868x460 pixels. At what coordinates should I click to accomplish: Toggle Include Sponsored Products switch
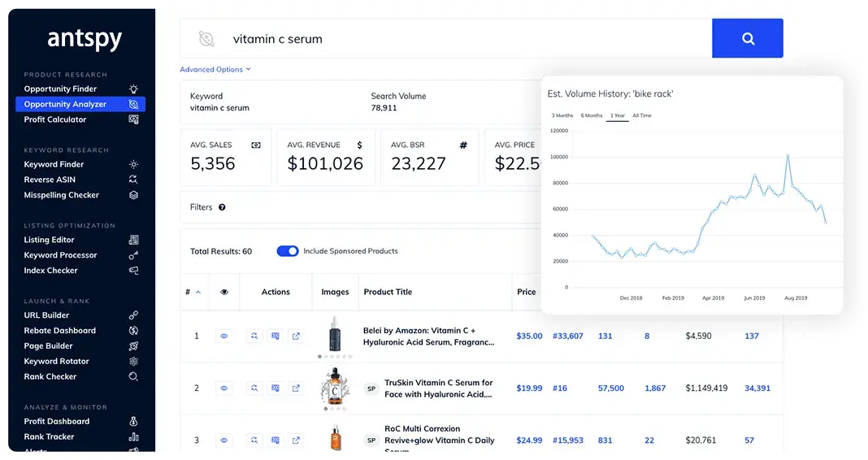(288, 251)
